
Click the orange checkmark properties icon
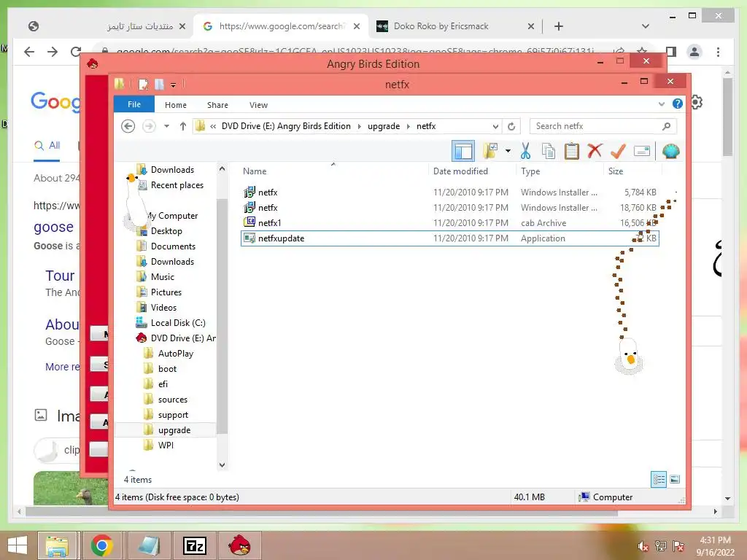tap(618, 152)
